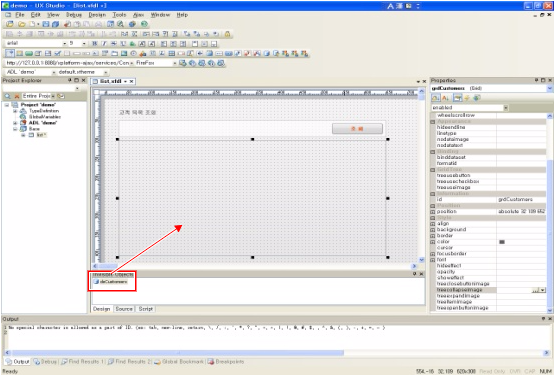
Task: Open the Design menu
Action: click(97, 15)
